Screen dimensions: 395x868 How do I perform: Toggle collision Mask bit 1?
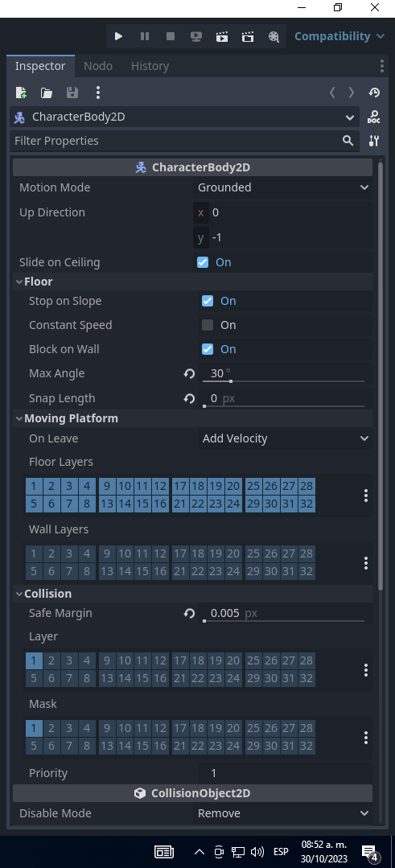[x=34, y=728]
